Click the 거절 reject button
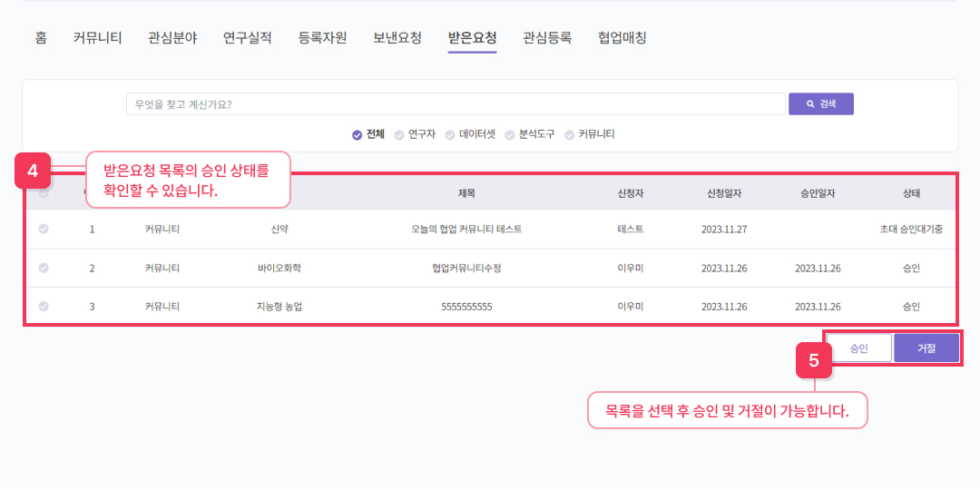The image size is (980, 490). pyautogui.click(x=926, y=348)
